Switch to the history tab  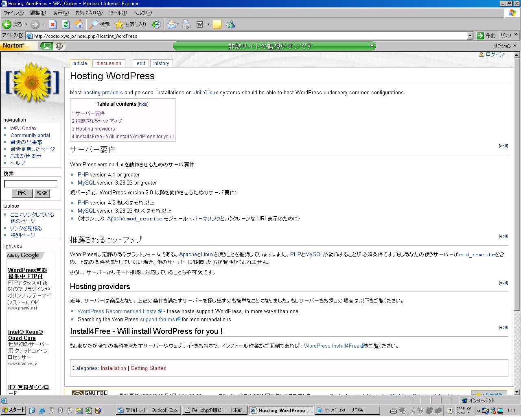click(162, 63)
